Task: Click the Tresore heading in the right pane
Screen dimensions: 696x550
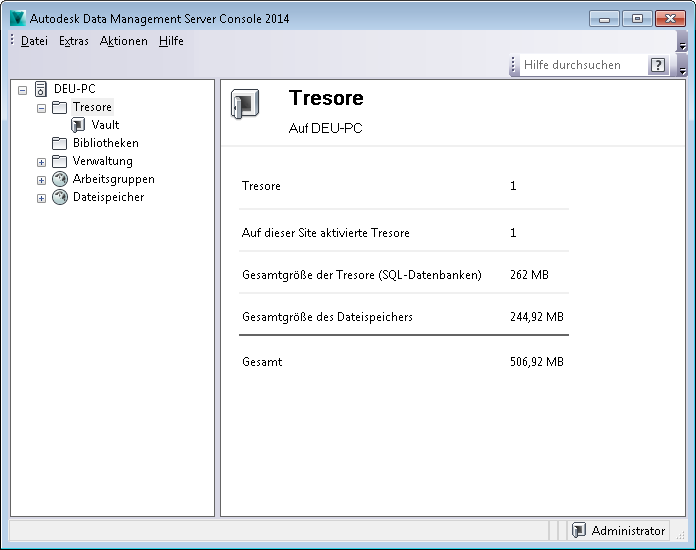Action: [326, 98]
